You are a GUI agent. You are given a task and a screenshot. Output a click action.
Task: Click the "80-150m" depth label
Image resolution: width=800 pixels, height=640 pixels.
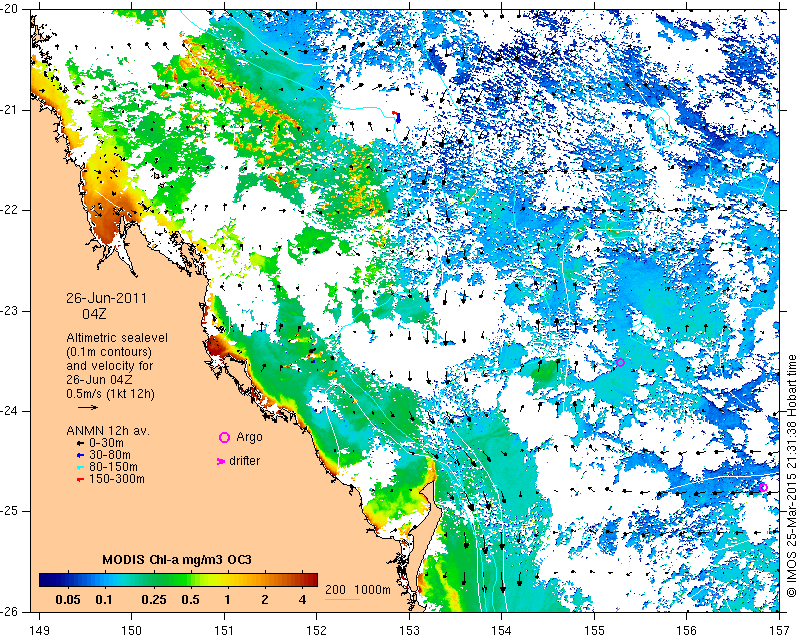pos(113,467)
